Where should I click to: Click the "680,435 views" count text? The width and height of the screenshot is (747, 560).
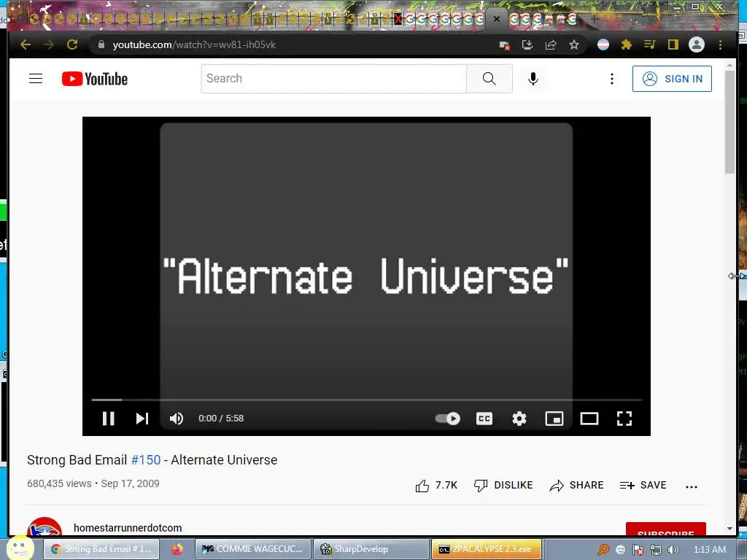(59, 483)
